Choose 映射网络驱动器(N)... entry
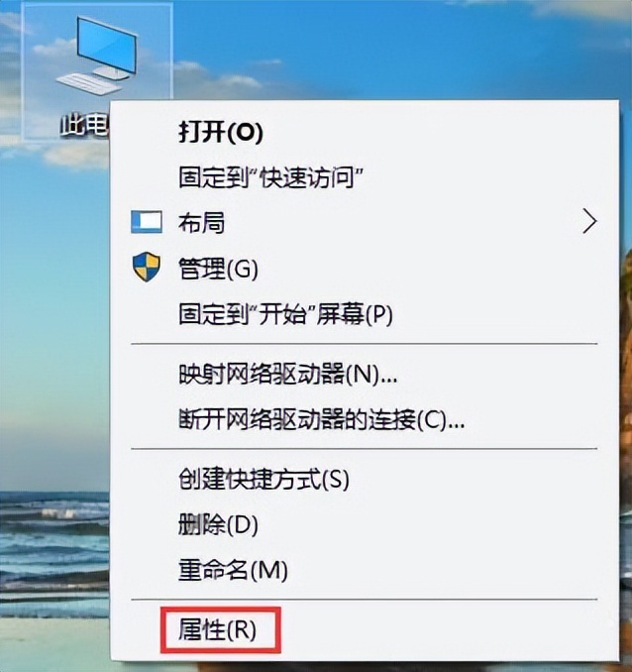Image resolution: width=632 pixels, height=672 pixels. point(288,375)
